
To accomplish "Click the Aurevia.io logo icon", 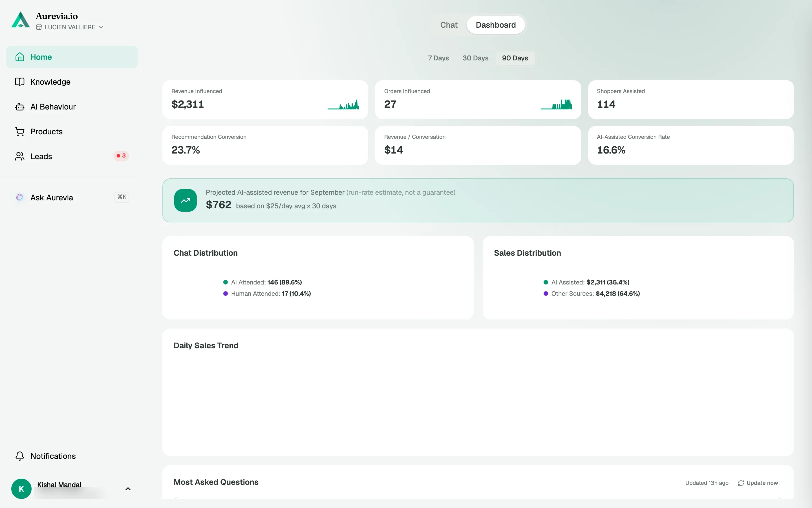I will tap(21, 19).
